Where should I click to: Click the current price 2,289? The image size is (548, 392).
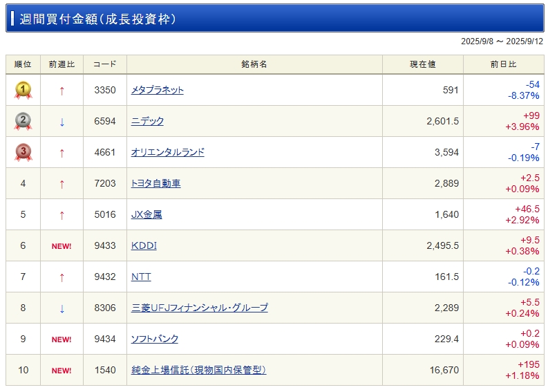446,308
